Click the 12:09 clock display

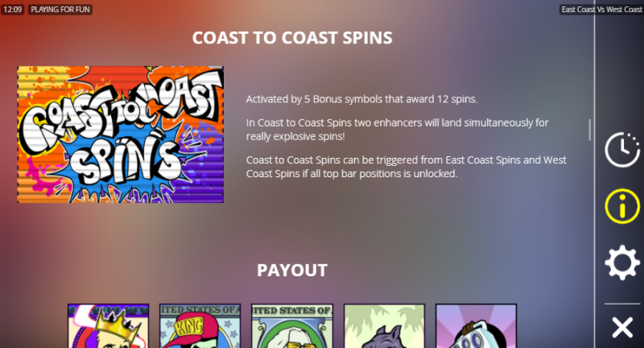point(12,10)
